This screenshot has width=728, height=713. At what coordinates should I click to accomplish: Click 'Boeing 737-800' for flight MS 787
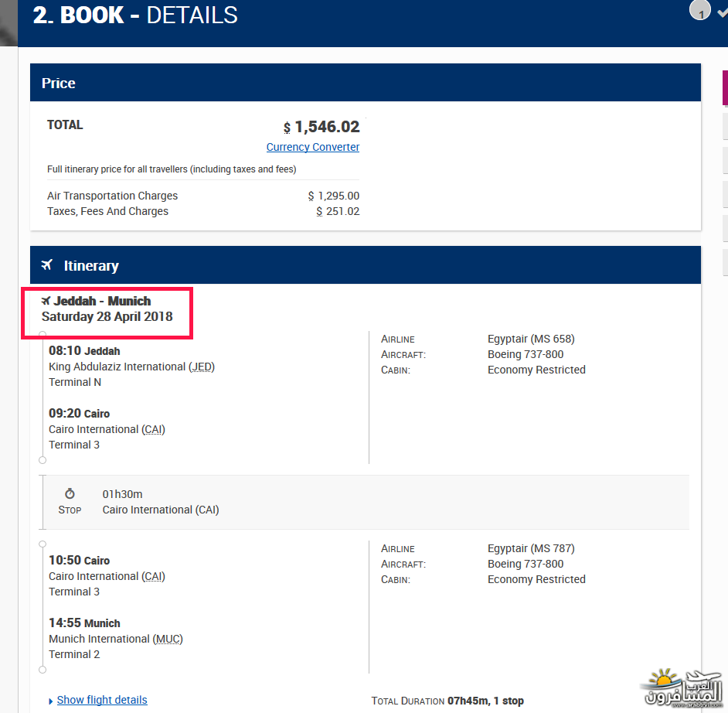click(x=526, y=564)
